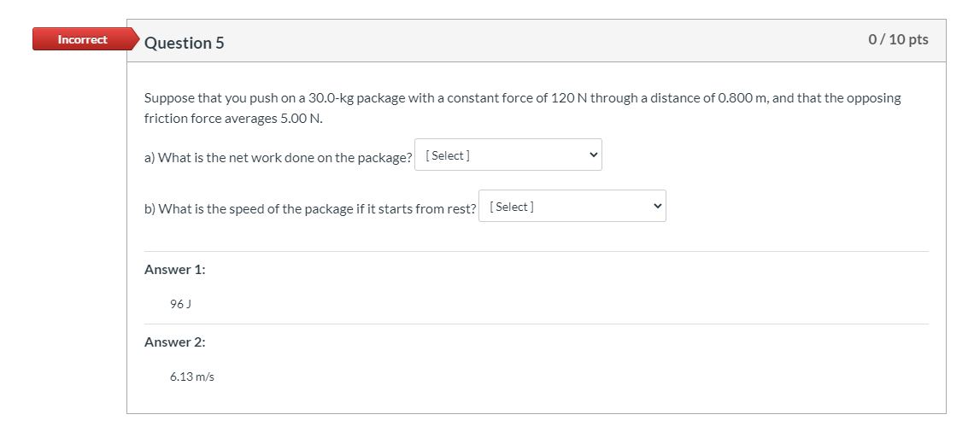Click the Question 5 heading
Image resolution: width=980 pixels, height=438 pixels.
pos(185,43)
